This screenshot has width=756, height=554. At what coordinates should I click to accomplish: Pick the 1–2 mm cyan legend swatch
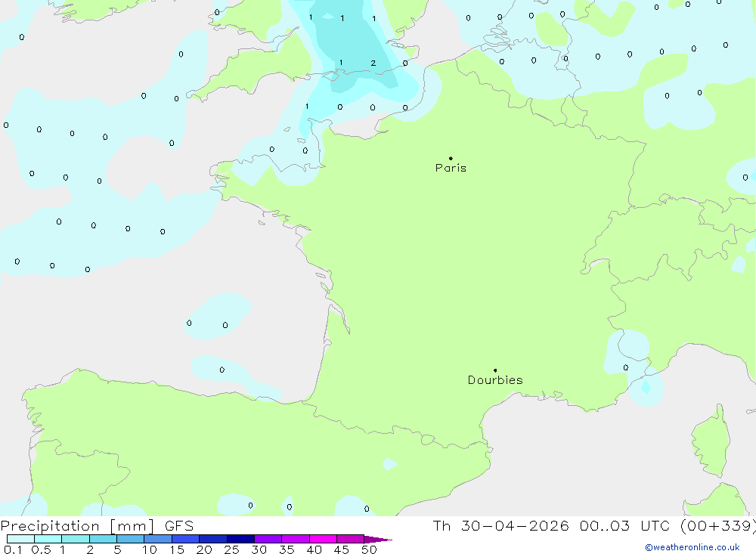(x=76, y=539)
